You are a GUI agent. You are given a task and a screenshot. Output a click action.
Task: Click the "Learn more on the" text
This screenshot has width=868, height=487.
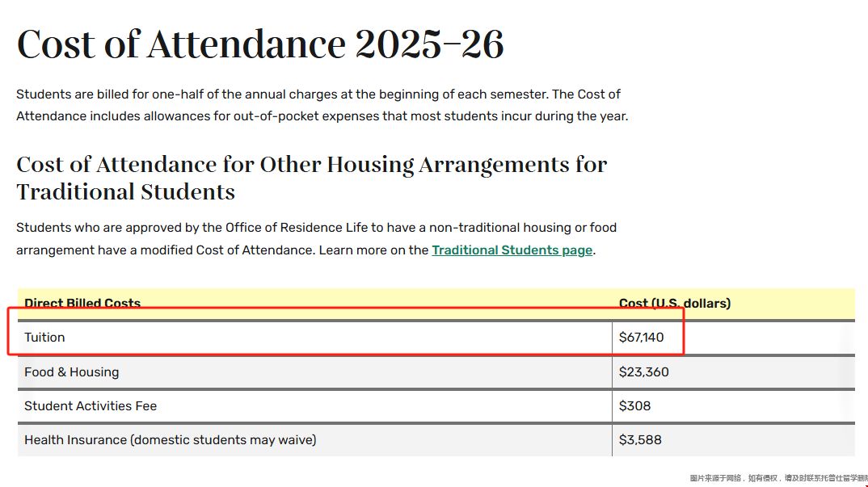[373, 250]
